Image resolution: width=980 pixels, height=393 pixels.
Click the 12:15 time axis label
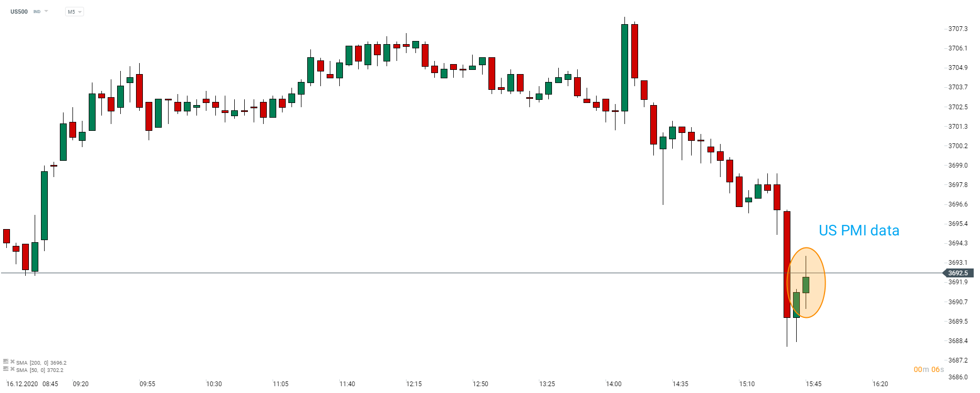coord(414,384)
